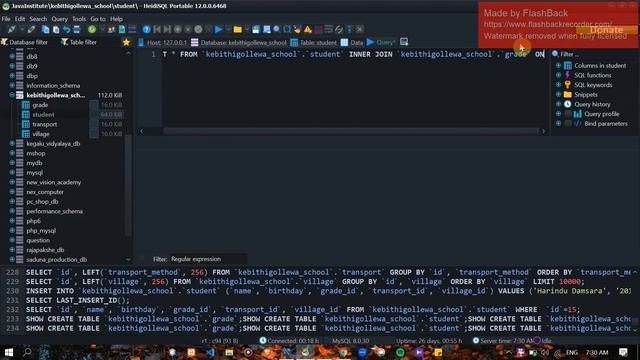The width and height of the screenshot is (640, 360).
Task: Click the blue help question icon
Action: 147,29
